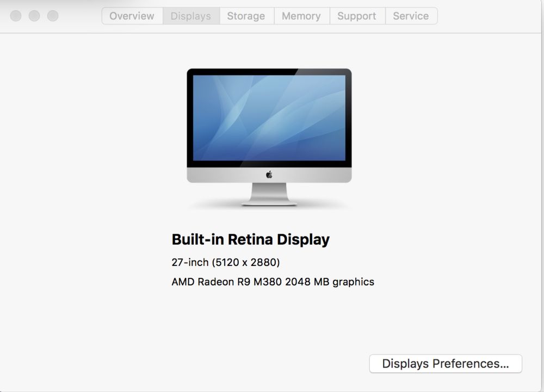
Task: Minimize the window with the middle window control
Action: pos(34,16)
